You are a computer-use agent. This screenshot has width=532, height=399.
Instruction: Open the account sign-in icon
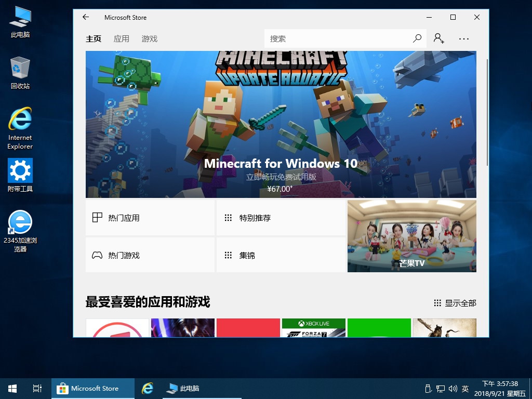pyautogui.click(x=438, y=38)
